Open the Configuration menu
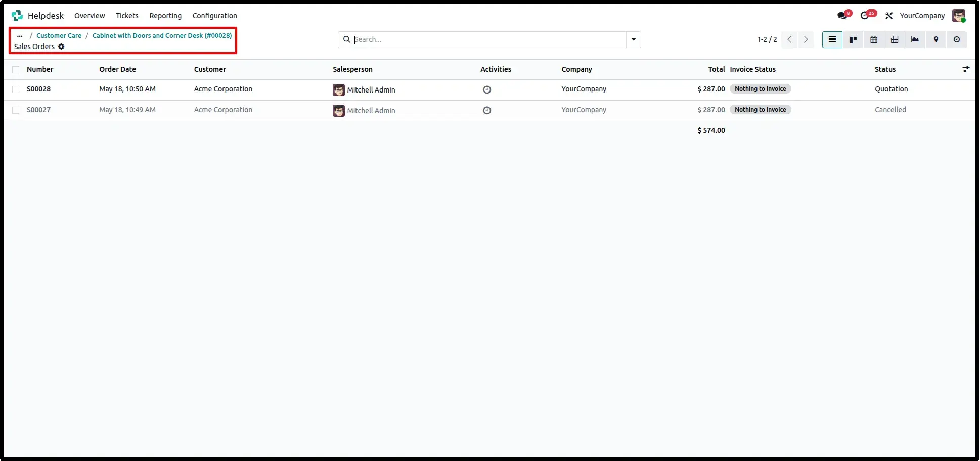980x461 pixels. click(x=214, y=16)
